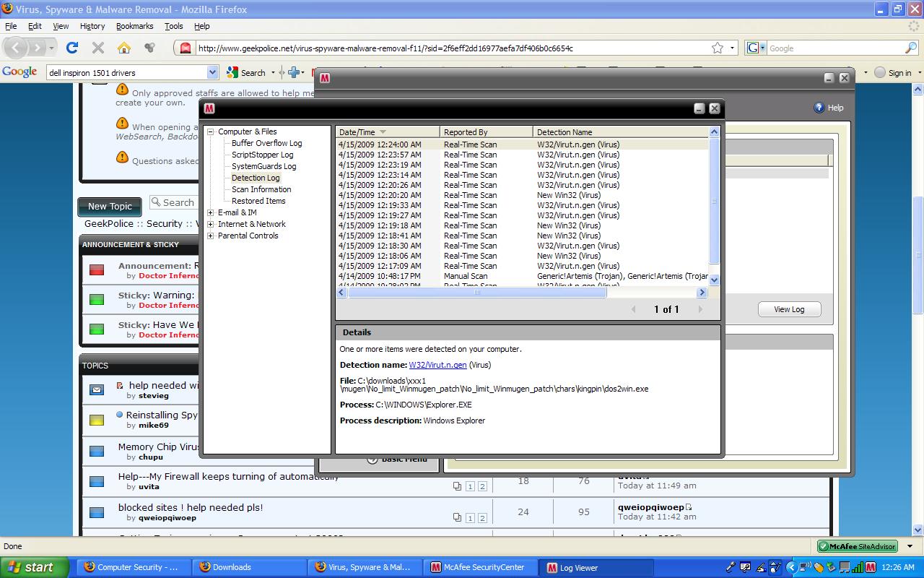Click Google toolbar Search button
This screenshot has height=578, width=924.
(246, 72)
